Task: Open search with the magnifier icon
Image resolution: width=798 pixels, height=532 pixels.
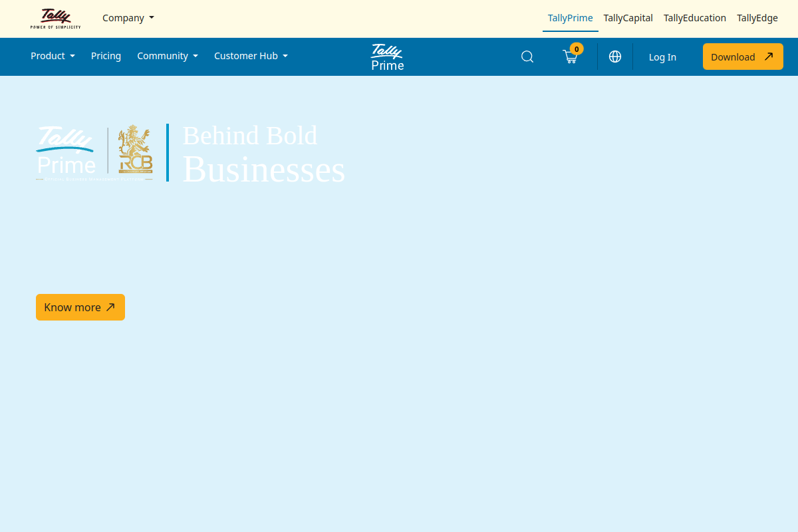Action: (x=527, y=57)
